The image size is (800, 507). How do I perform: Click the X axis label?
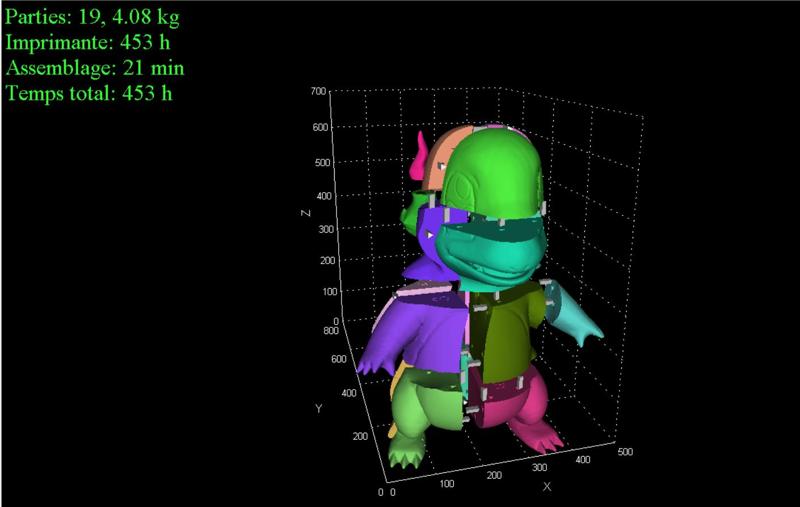546,487
